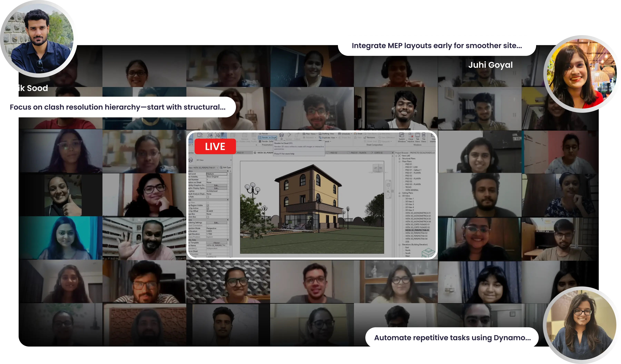The height and width of the screenshot is (364, 621).
Task: Collapse the Floor Plans tree node
Action: click(x=400, y=161)
